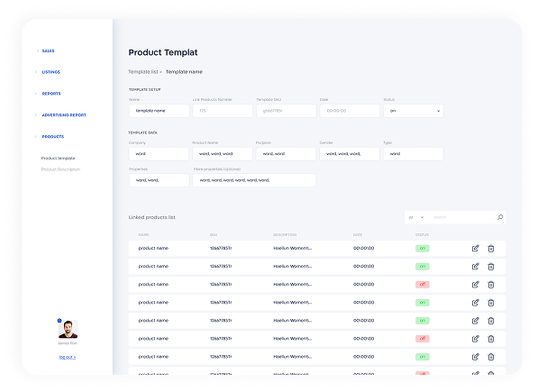Image resolution: width=537 pixels, height=392 pixels.
Task: Open the Status dropdown showing on
Action: (x=414, y=111)
